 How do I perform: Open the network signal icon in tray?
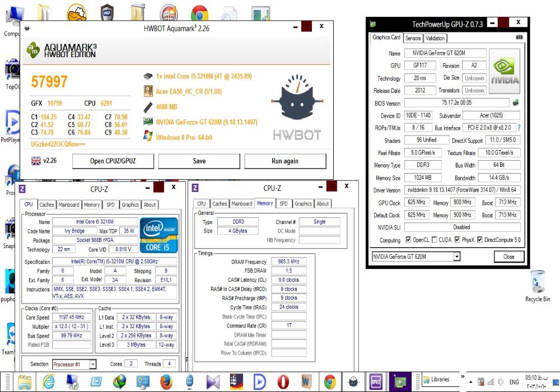coord(491,382)
